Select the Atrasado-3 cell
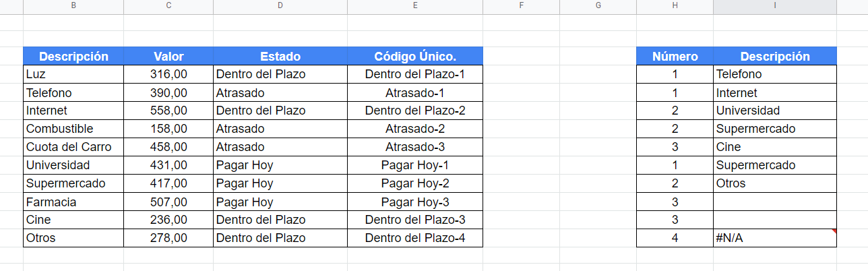The width and height of the screenshot is (868, 271). pyautogui.click(x=415, y=147)
